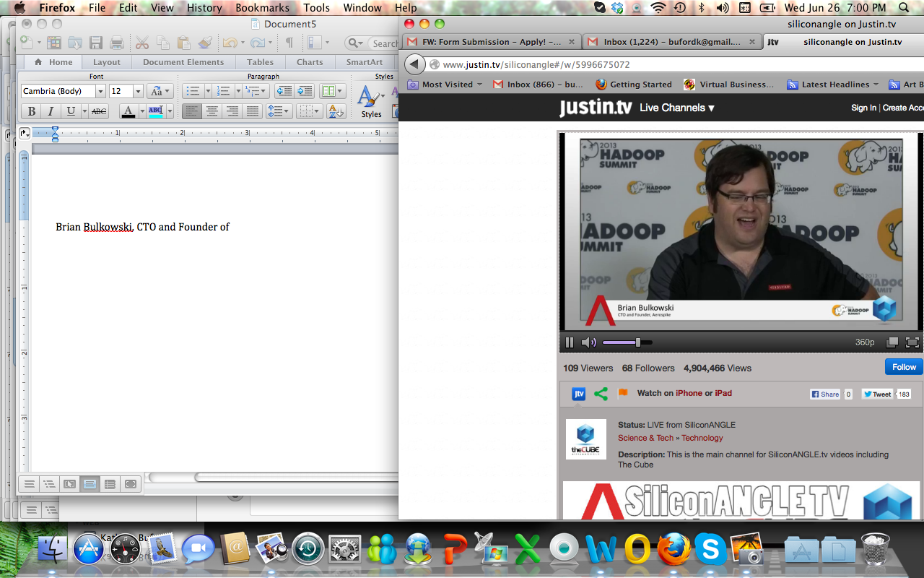Expand the Change Case Aa dropdown
924x578 pixels.
pos(160,91)
